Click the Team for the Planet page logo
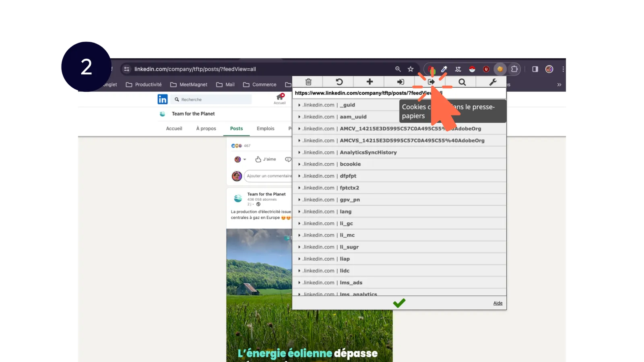 pos(163,114)
